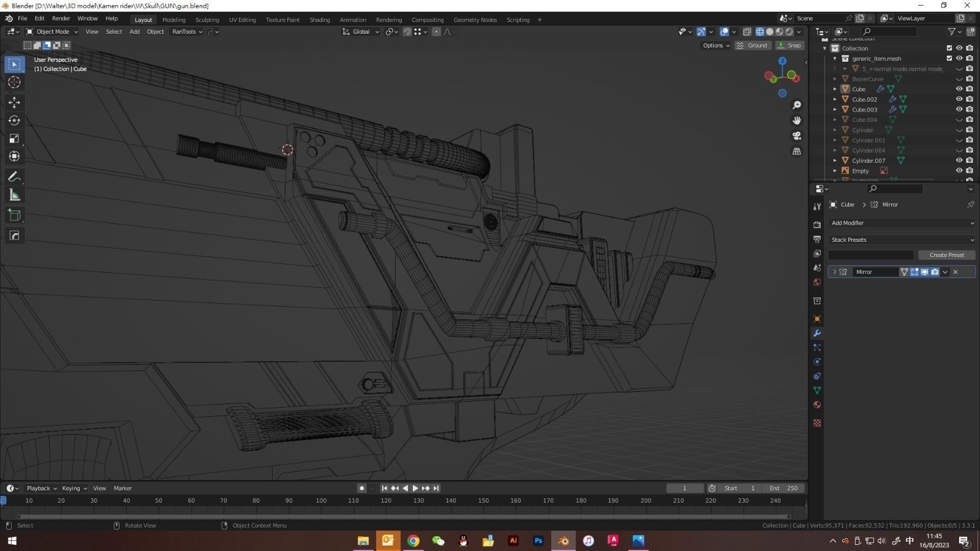Click the Snap button
The height and width of the screenshot is (551, 980).
pyautogui.click(x=790, y=45)
